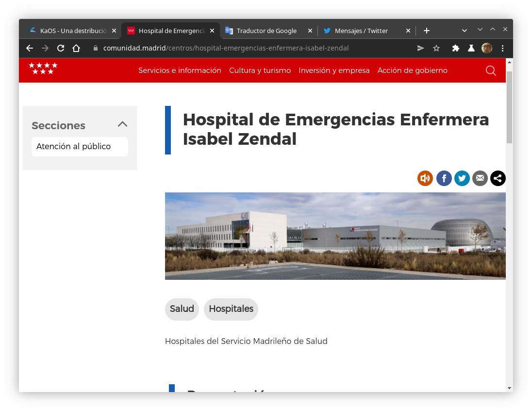Maximize the browser window
This screenshot has width=532, height=411.
[x=493, y=30]
